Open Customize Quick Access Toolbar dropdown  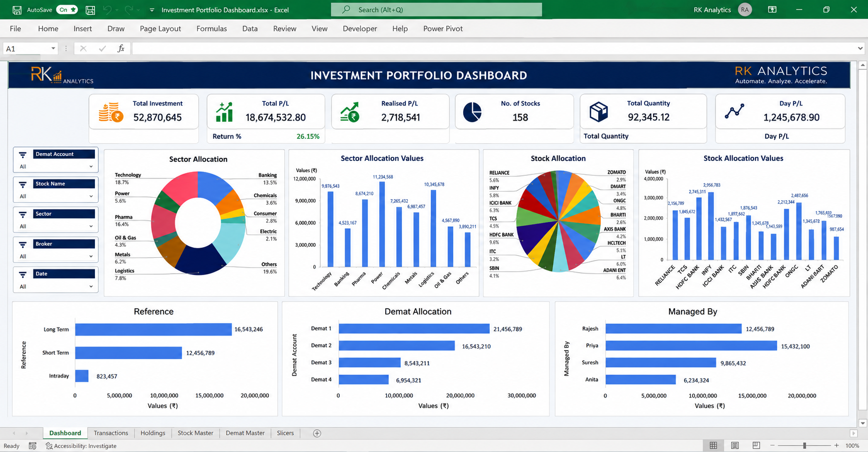152,10
